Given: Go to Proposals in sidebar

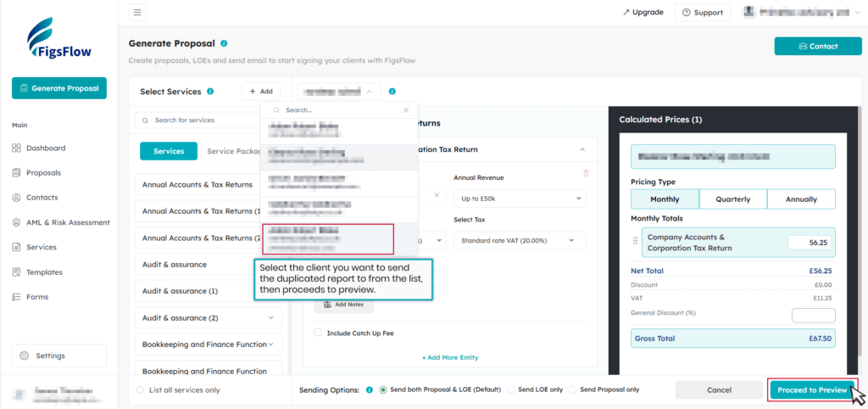Looking at the screenshot, I should point(43,173).
